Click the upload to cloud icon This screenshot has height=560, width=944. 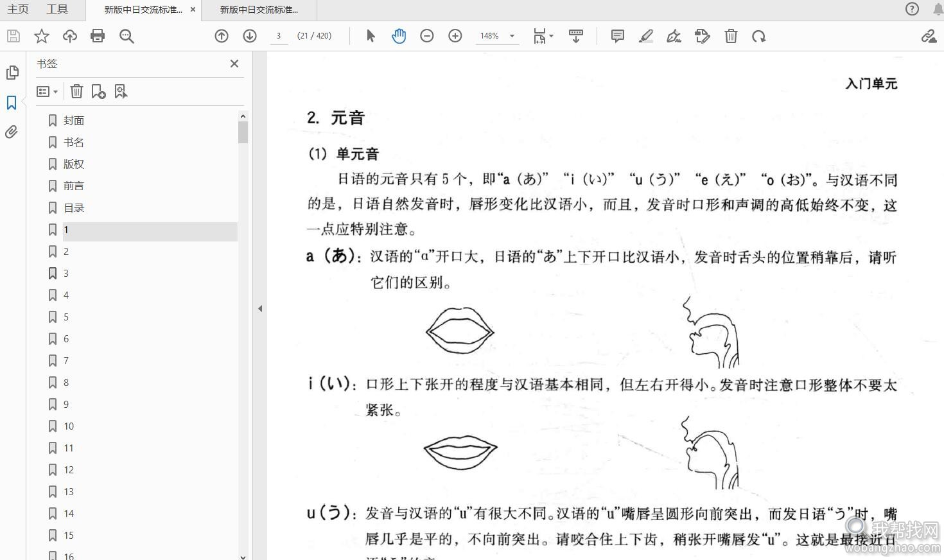click(x=70, y=36)
